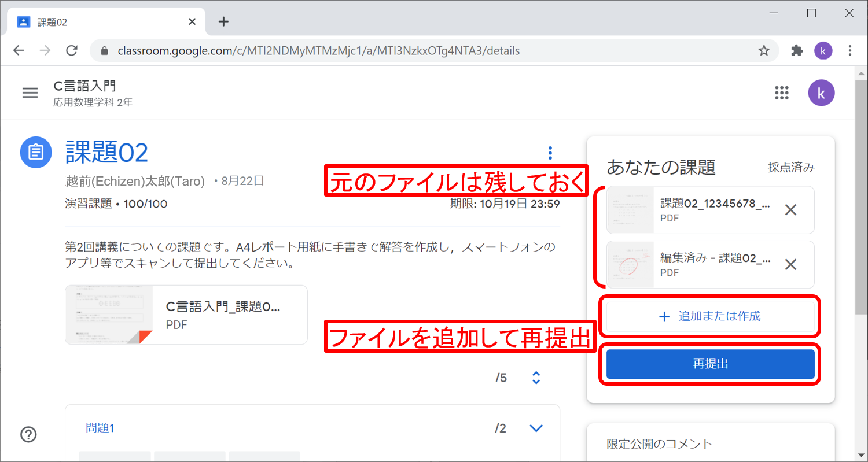Image resolution: width=868 pixels, height=462 pixels.
Task: Open the C言語入門_課題0... PDF attachment
Action: click(x=186, y=315)
